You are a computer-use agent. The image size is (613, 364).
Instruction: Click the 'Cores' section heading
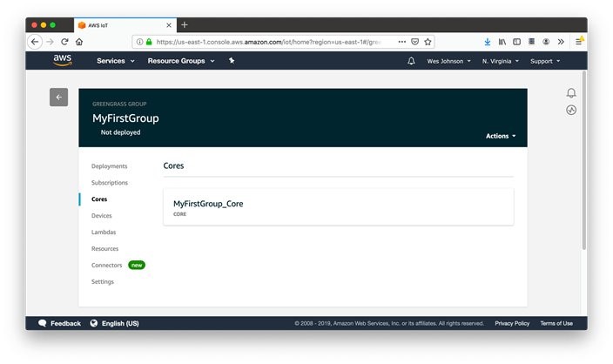pyautogui.click(x=173, y=165)
